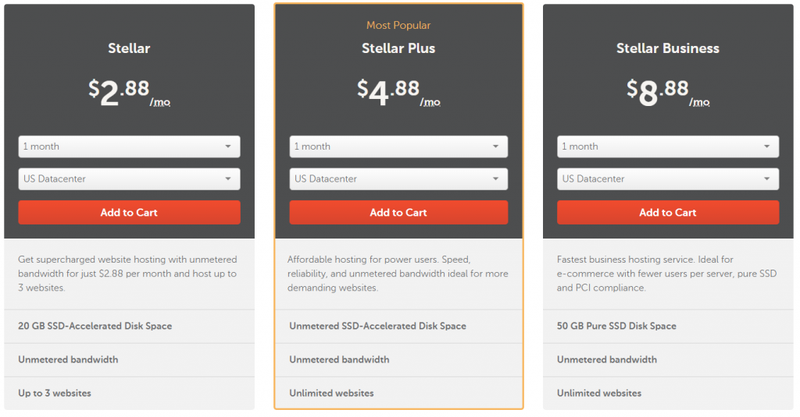Click the Stellar Business plan title
This screenshot has height=417, width=800.
(667, 48)
